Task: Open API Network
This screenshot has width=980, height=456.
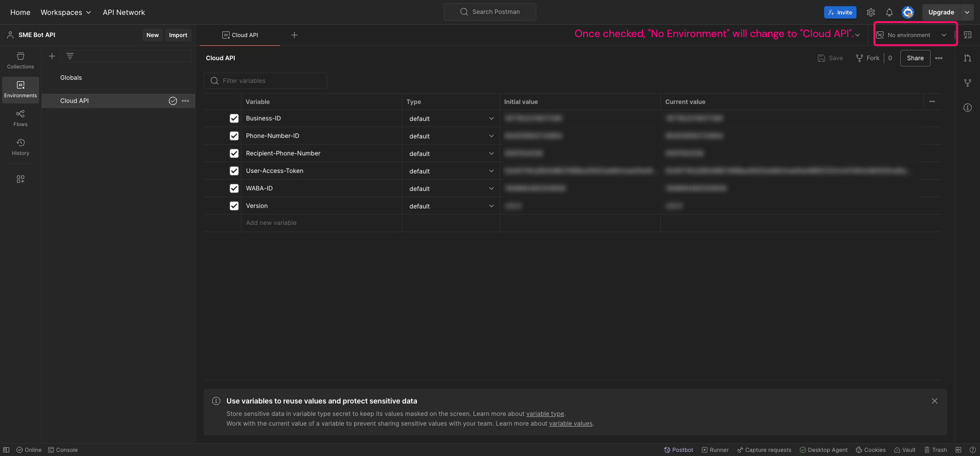Action: tap(124, 12)
